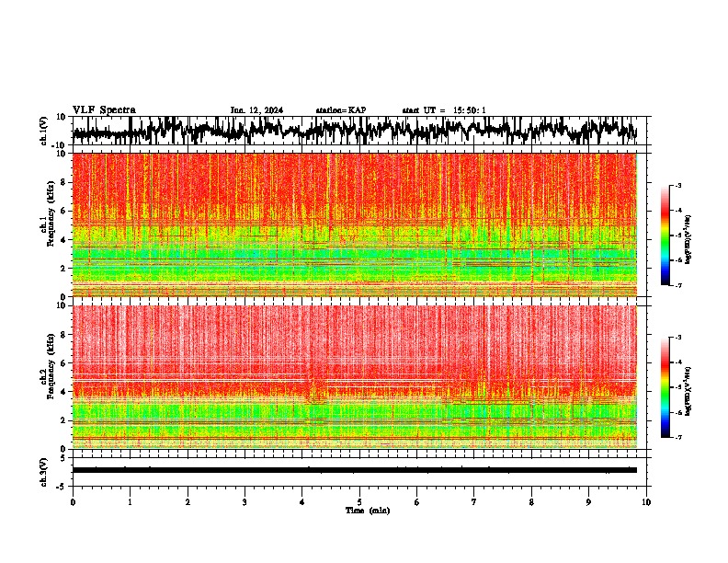Click the upper colorbar "-3" scale label
This screenshot has height=563, width=728.
(677, 185)
